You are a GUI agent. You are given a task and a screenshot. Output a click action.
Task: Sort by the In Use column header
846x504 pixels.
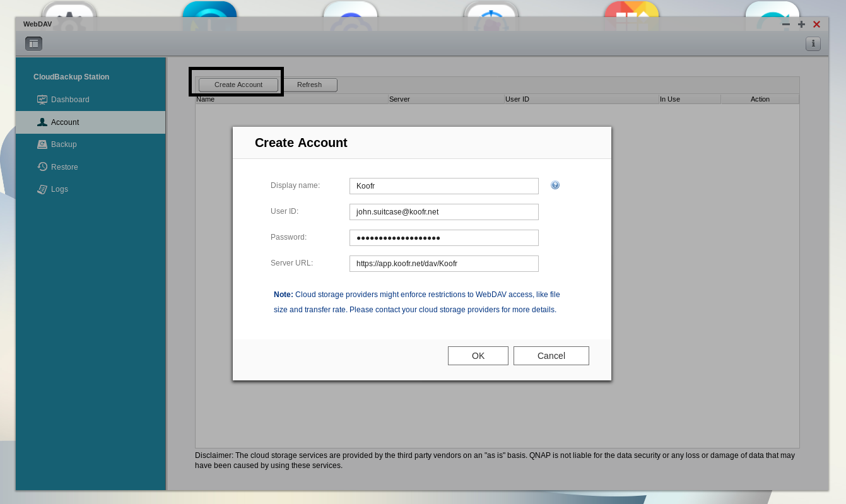690,99
